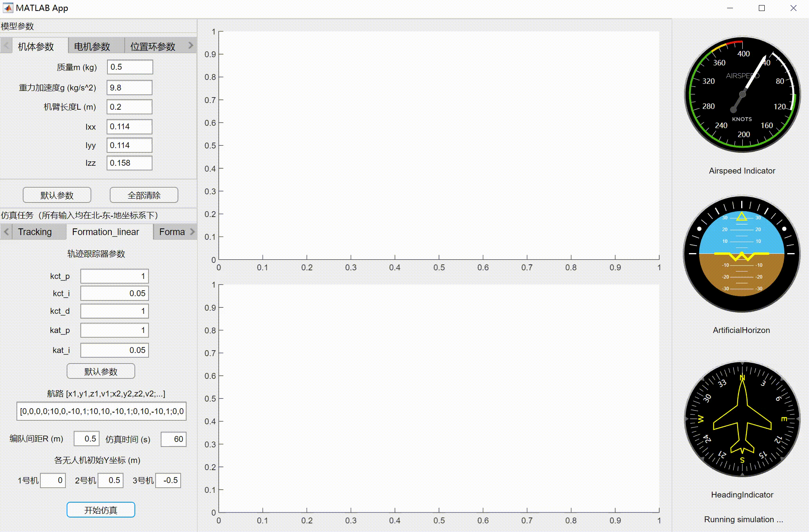Click the Airspeed Indicator gauge
This screenshot has height=532, width=809.
[x=742, y=94]
